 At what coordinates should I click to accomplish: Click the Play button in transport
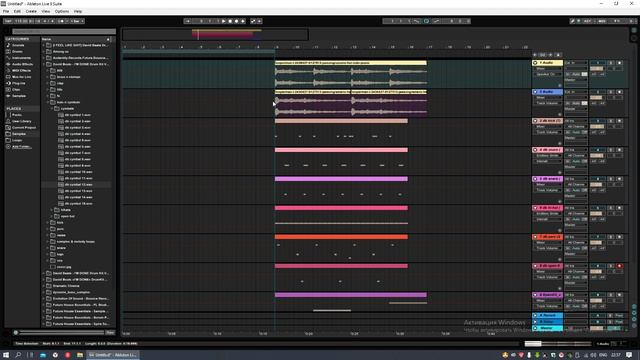(224, 21)
